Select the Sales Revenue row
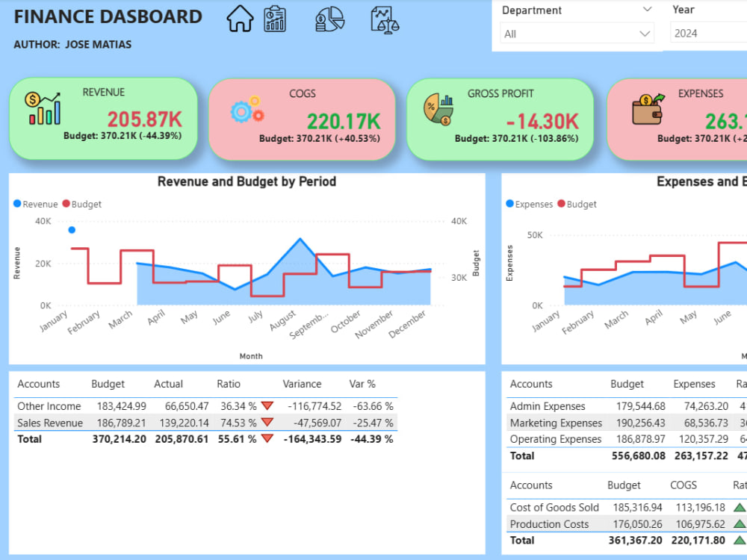Viewport: 747px width, 560px height. pos(205,423)
